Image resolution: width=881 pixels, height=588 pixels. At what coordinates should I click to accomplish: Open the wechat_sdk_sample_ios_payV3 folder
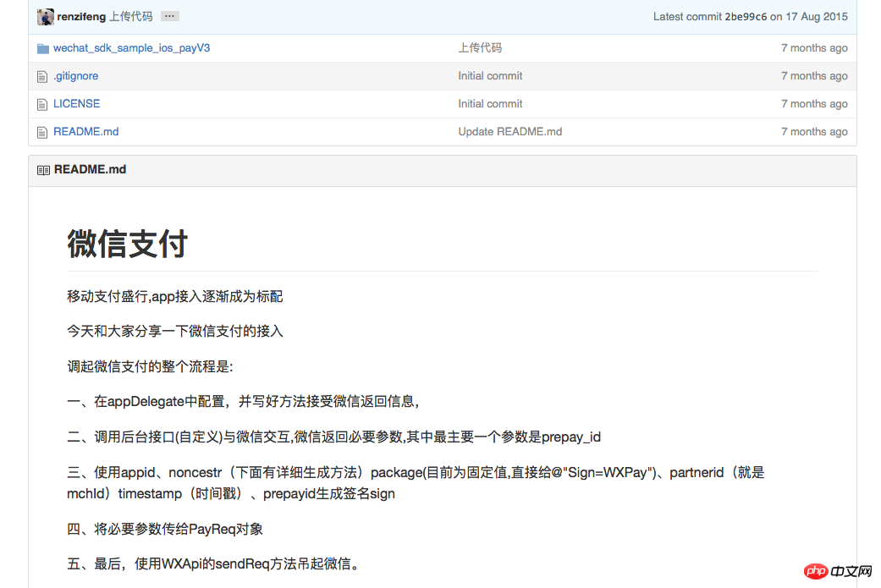(x=131, y=48)
